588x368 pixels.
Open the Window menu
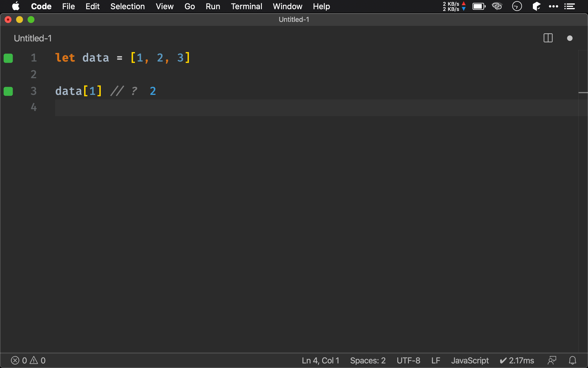[x=287, y=6]
